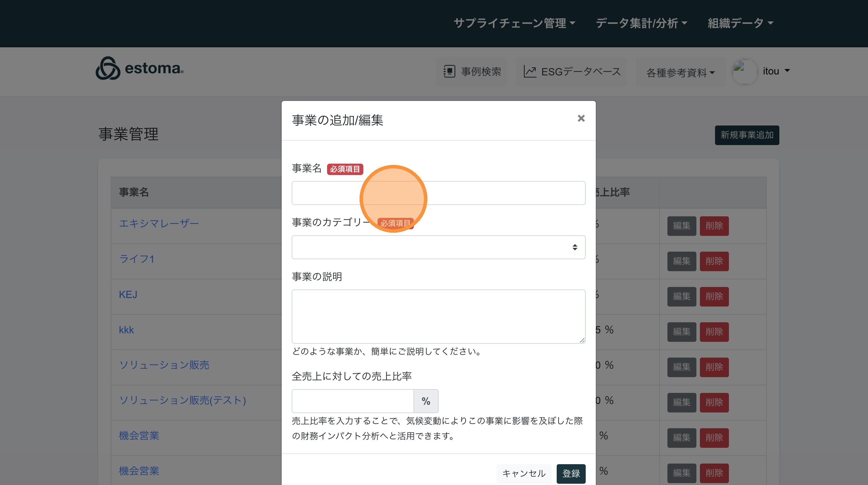The image size is (868, 485).
Task: Open the kkk business link
Action: point(126,330)
